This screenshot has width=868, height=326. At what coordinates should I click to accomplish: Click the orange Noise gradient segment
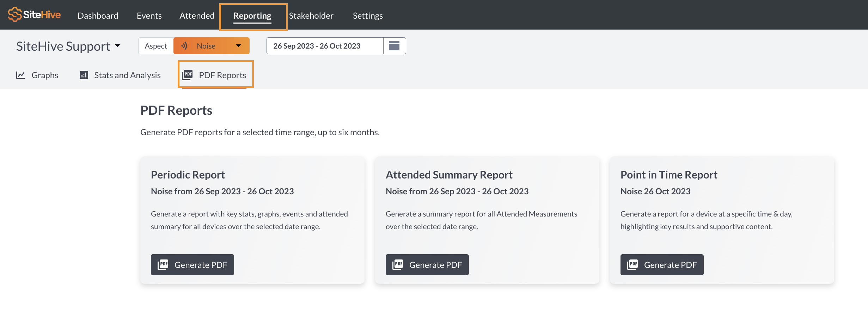point(212,45)
